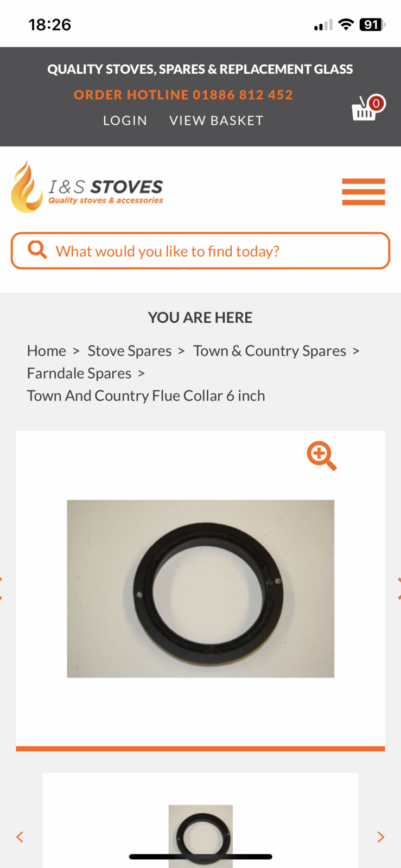Open Town & Country Spares breadcrumb
Screen dimensions: 401x868
270,351
